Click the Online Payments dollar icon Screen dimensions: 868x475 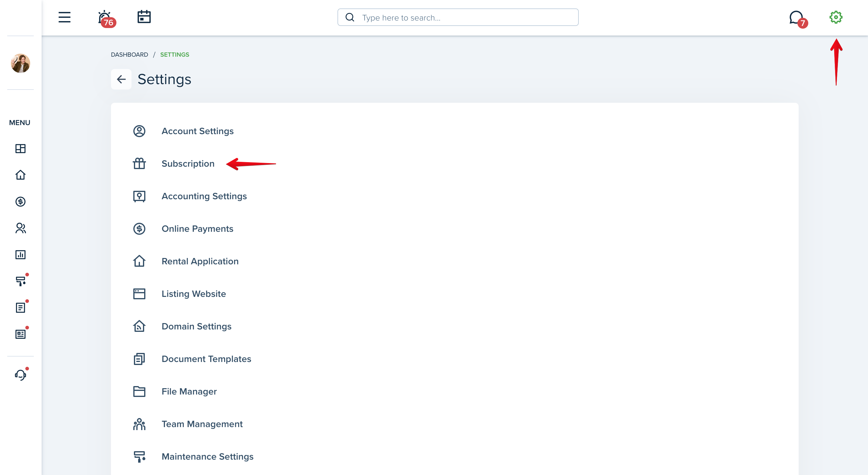(x=139, y=228)
